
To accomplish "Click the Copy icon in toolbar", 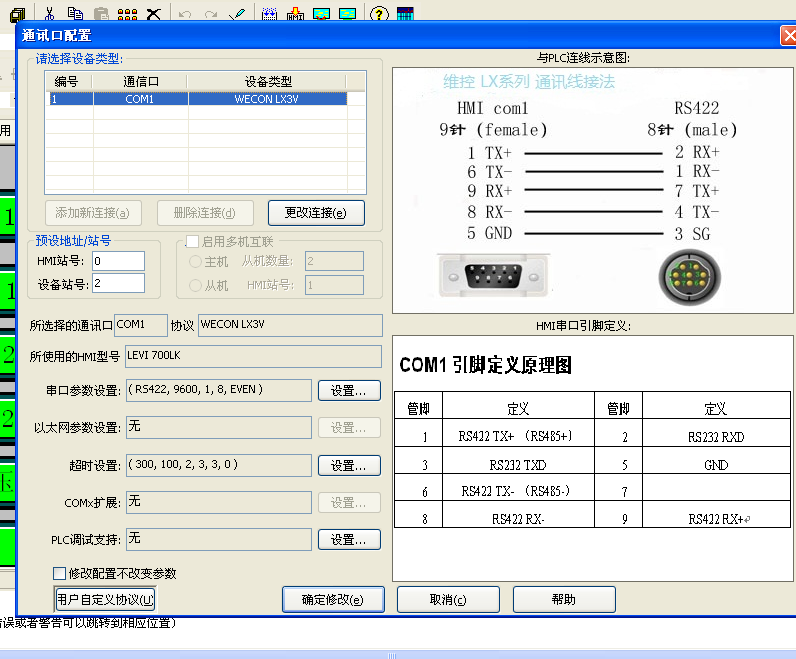I will pos(75,14).
